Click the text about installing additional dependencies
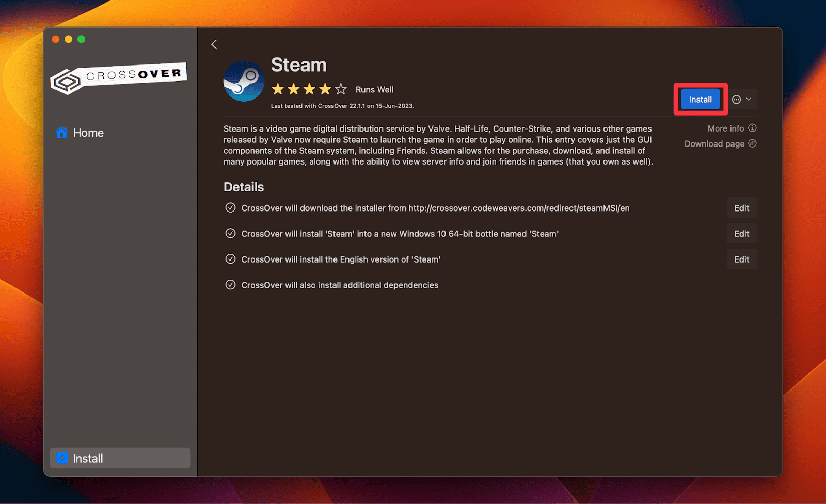 [340, 285]
